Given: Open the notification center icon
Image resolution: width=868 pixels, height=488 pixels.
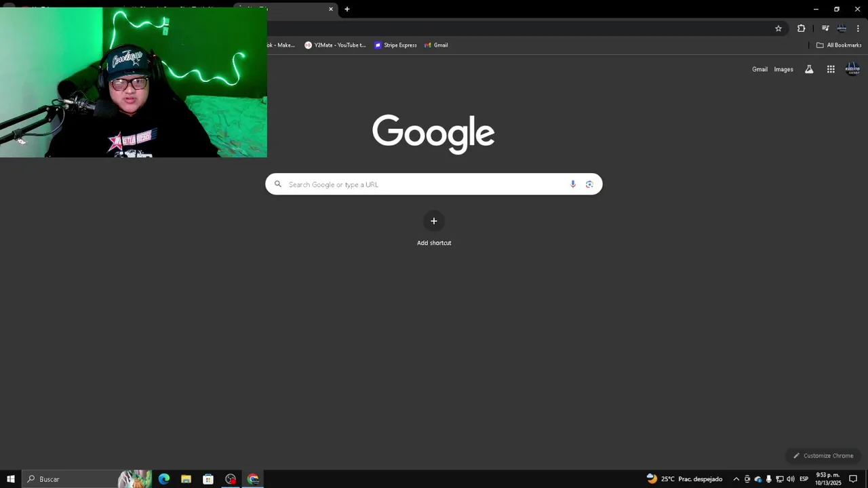Looking at the screenshot, I should pyautogui.click(x=853, y=479).
